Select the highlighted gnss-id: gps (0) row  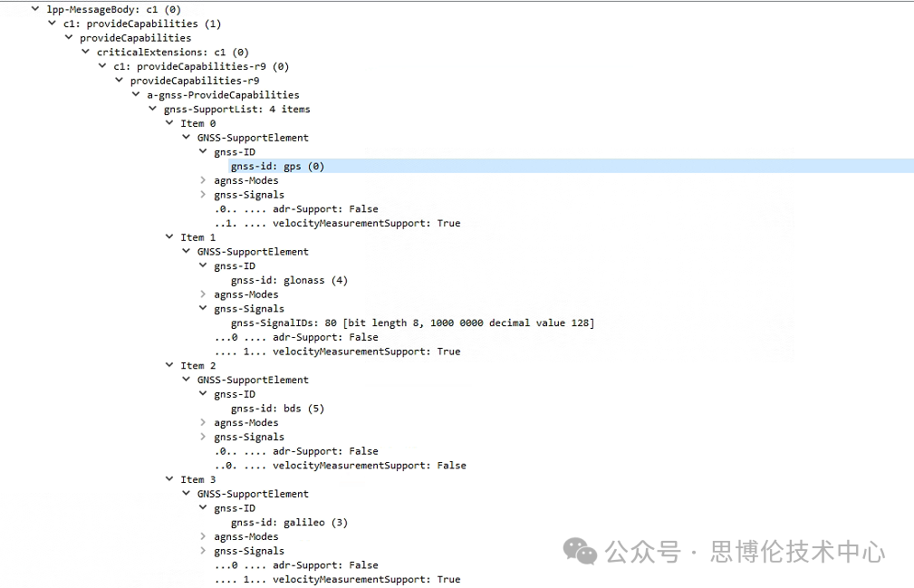pos(277,167)
